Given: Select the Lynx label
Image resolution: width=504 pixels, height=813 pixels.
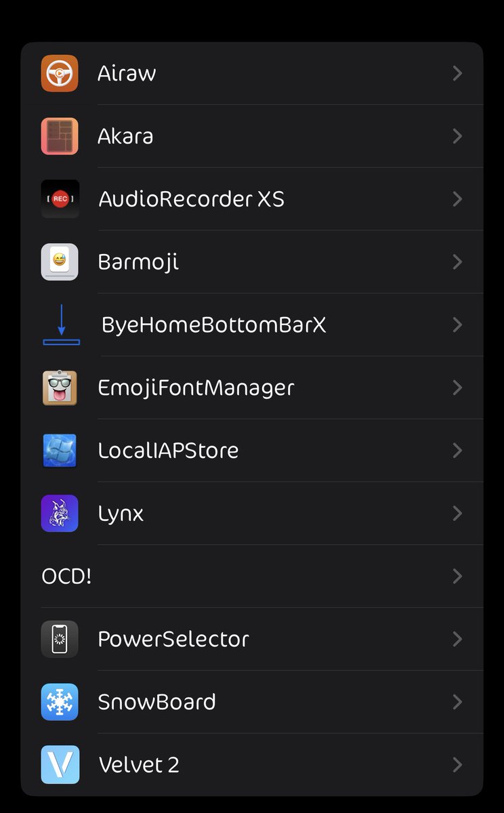Looking at the screenshot, I should [x=121, y=514].
